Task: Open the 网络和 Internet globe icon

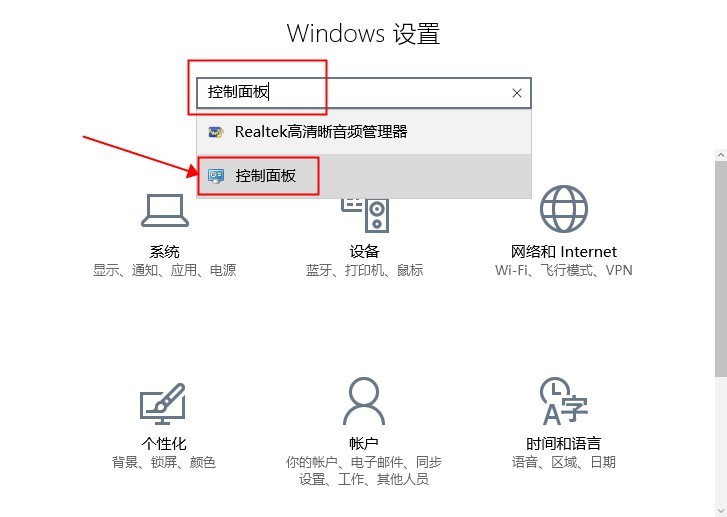Action: click(x=563, y=209)
